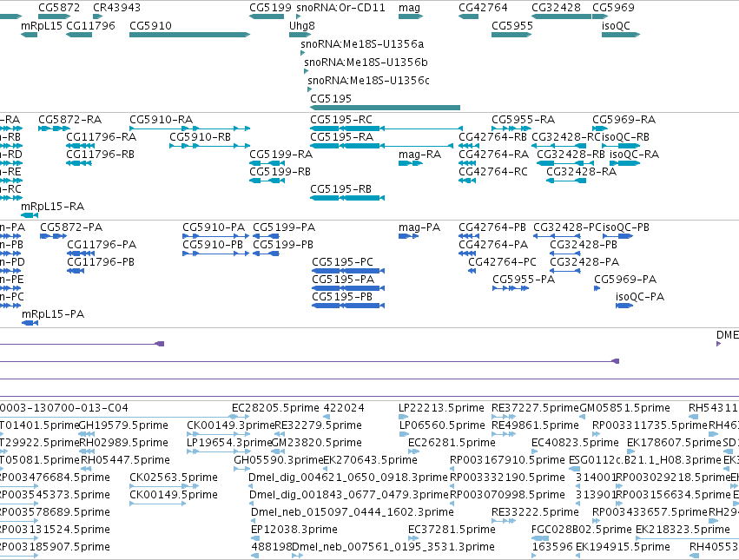Screen dimensions: 739x560
Task: Click the CG5955-RA transcript label
Action: click(x=523, y=120)
